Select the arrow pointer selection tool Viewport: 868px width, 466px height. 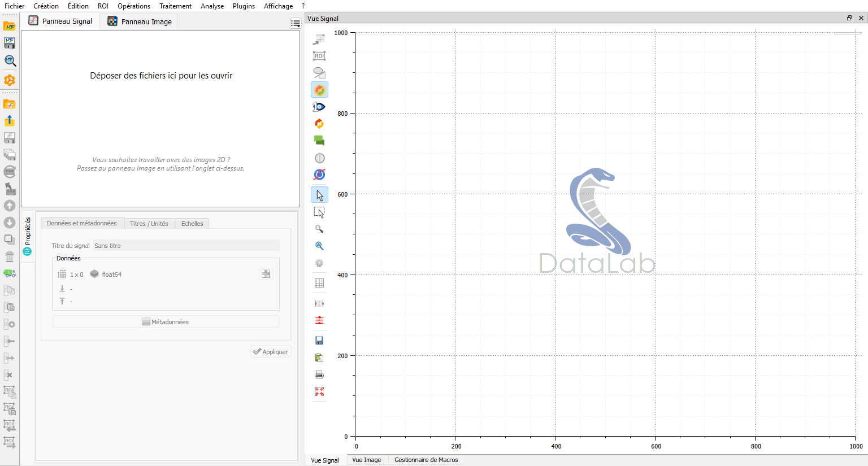coord(319,195)
